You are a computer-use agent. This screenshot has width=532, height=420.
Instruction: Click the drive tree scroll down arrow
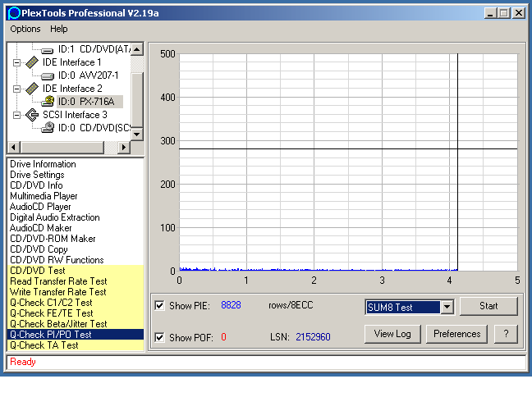point(137,135)
